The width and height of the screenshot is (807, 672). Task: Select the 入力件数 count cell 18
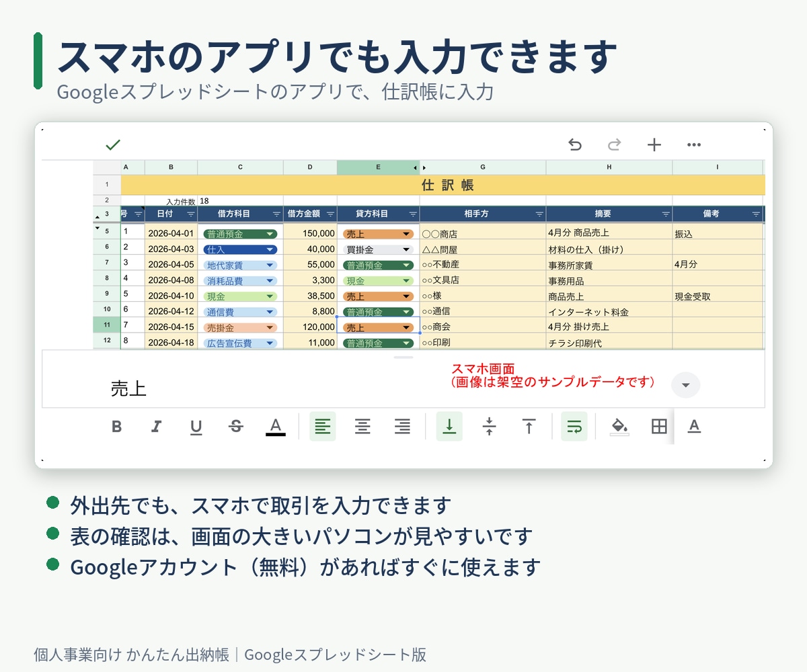pyautogui.click(x=240, y=200)
